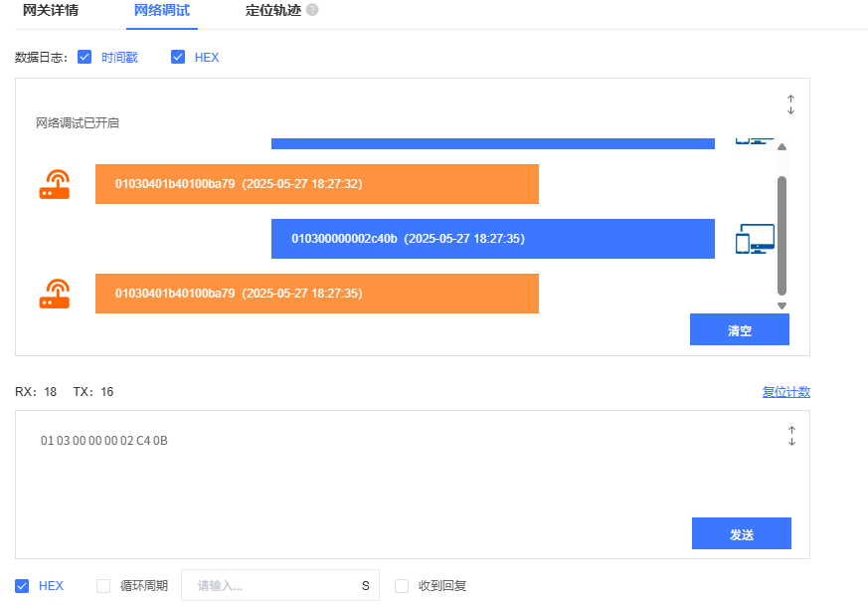Screen dimensions: 868x606
Task: Select the blue message 010300000002c40b
Action: tap(493, 239)
